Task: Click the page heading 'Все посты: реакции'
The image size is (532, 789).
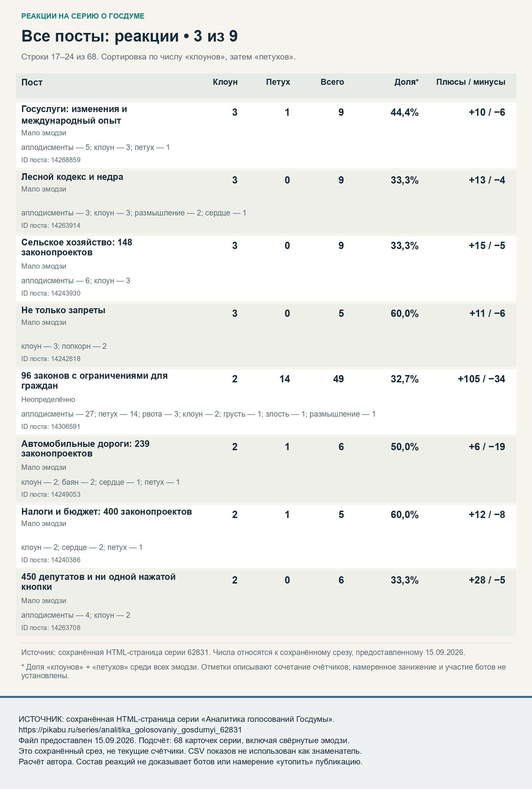Action: (100, 36)
